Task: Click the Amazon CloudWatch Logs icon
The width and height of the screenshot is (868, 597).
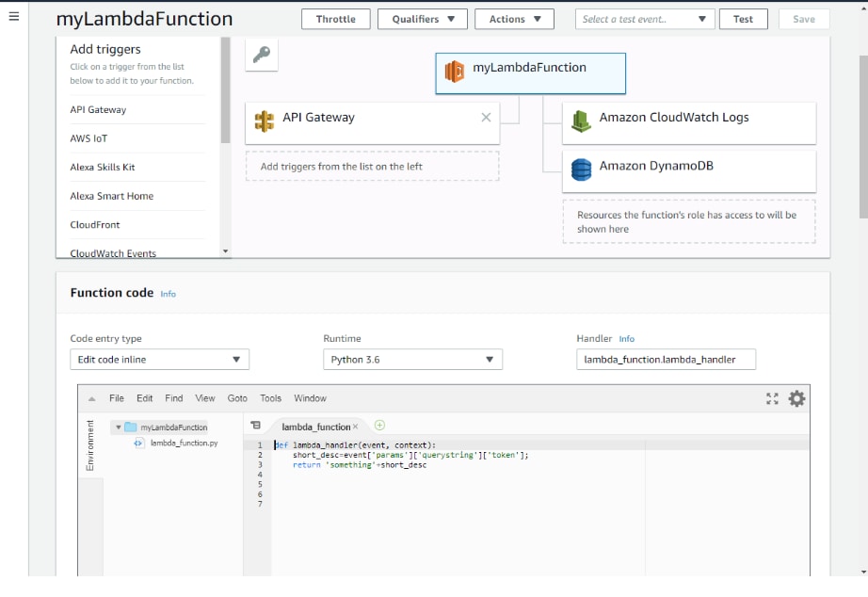Action: click(581, 121)
